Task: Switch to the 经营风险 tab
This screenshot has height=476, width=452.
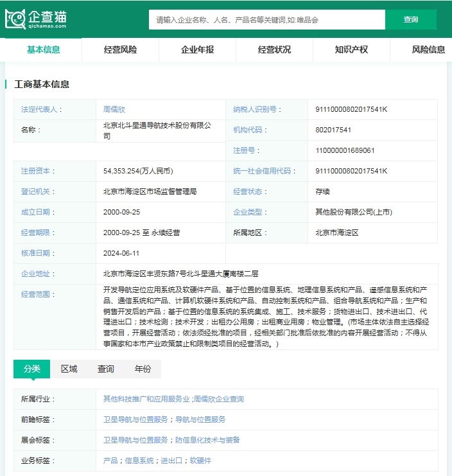Action: [121, 49]
